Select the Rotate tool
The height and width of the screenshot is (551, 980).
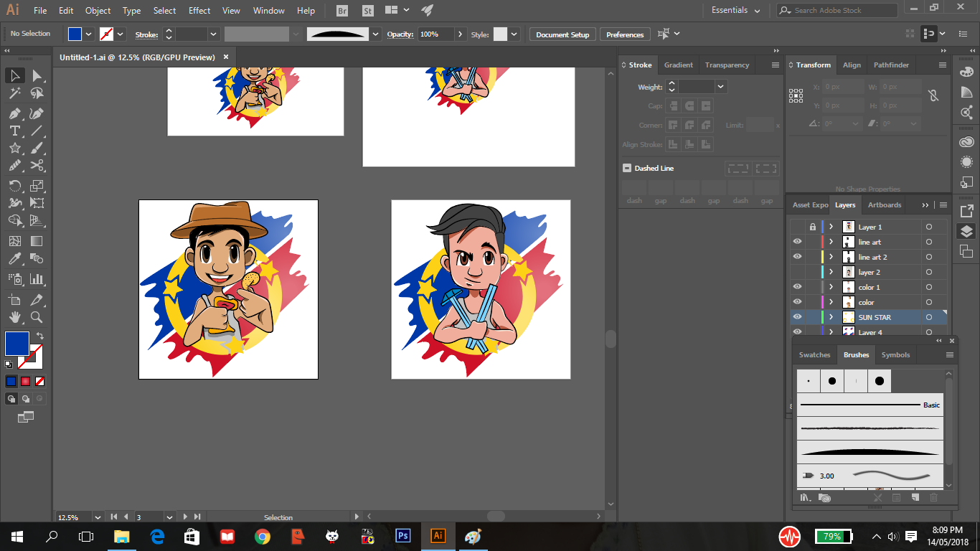(x=14, y=186)
